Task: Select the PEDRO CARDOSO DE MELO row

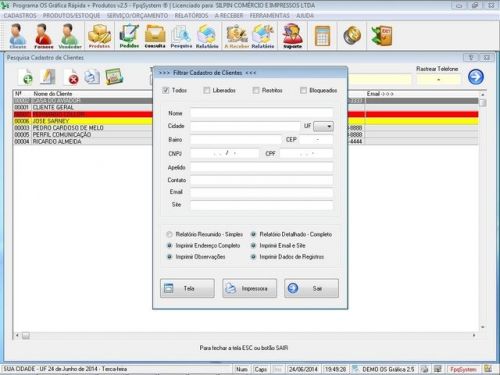Action: coord(83,128)
